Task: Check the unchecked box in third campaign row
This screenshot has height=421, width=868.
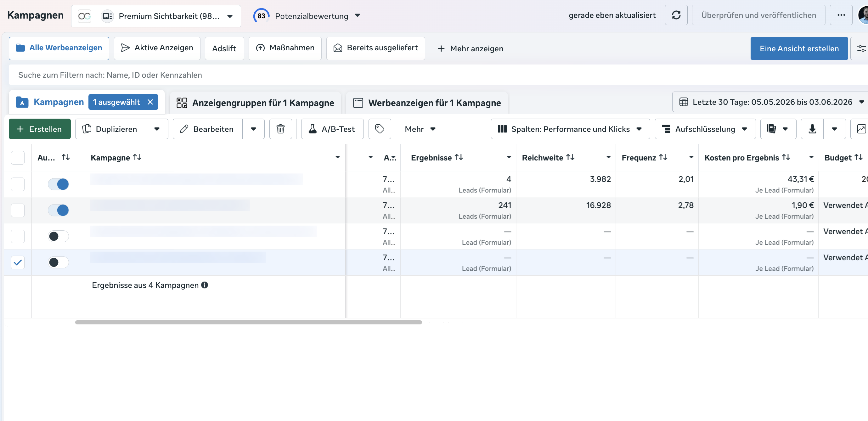Action: pyautogui.click(x=18, y=236)
